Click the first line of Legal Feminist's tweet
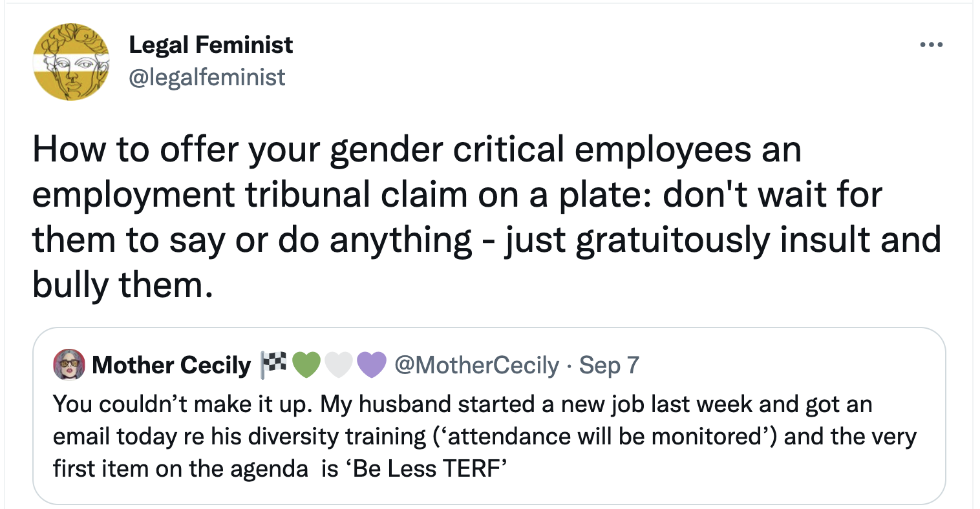The image size is (980, 509). pyautogui.click(x=417, y=149)
